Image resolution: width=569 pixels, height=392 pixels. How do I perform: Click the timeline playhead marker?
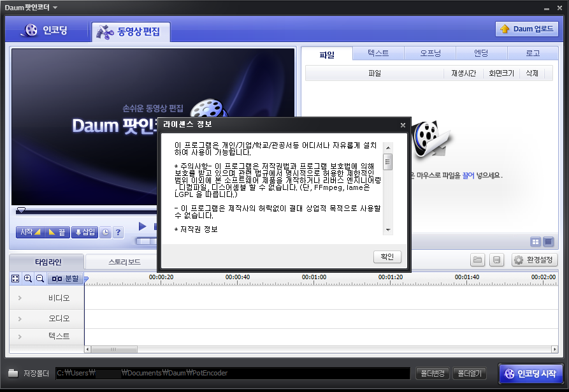pos(86,279)
